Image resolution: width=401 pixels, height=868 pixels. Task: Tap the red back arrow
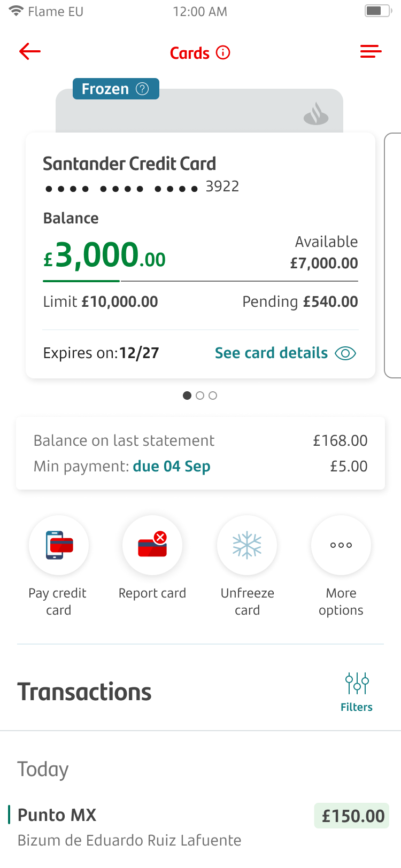tap(30, 52)
